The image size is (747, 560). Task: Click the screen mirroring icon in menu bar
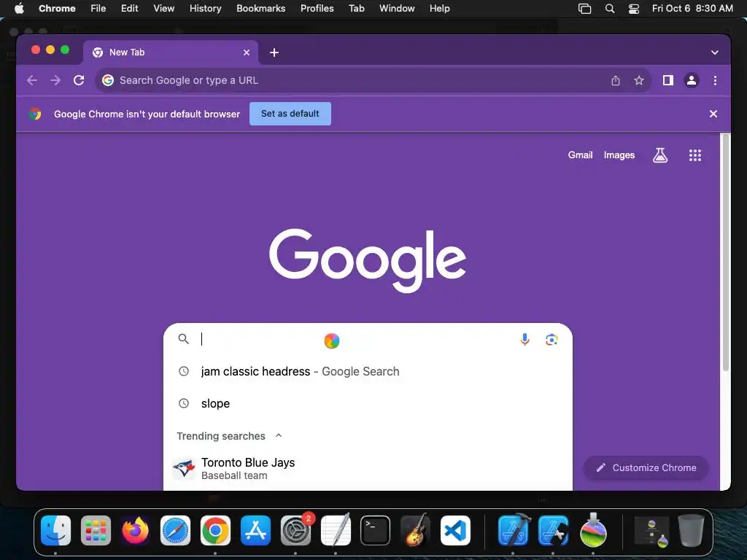point(584,9)
